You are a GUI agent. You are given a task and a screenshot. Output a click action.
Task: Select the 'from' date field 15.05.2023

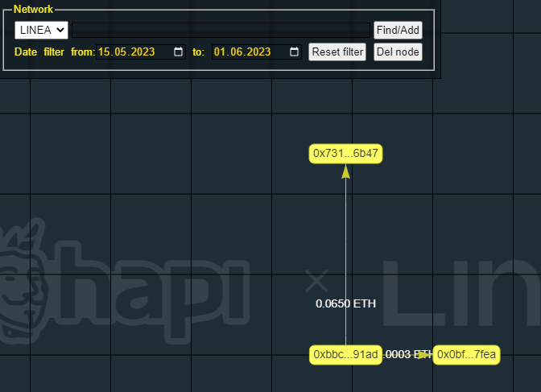point(141,52)
